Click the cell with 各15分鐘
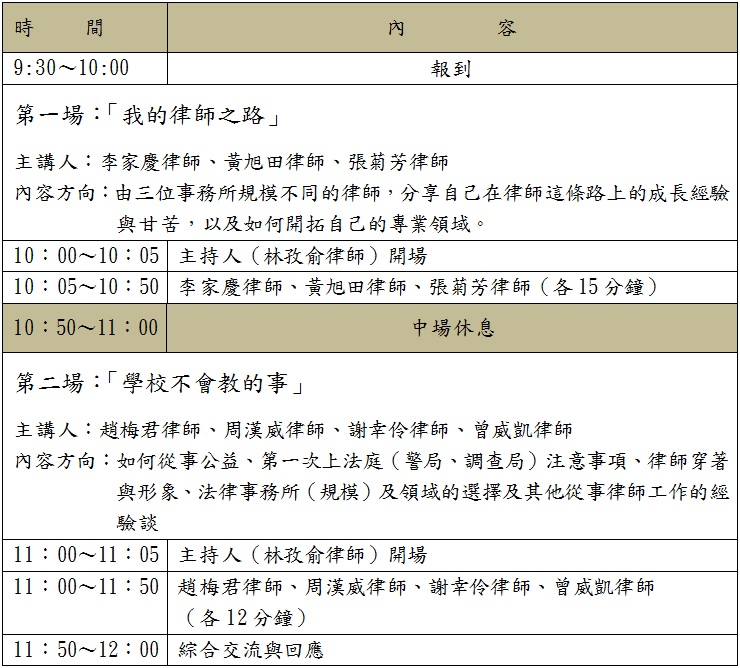The image size is (740, 668). point(452,287)
